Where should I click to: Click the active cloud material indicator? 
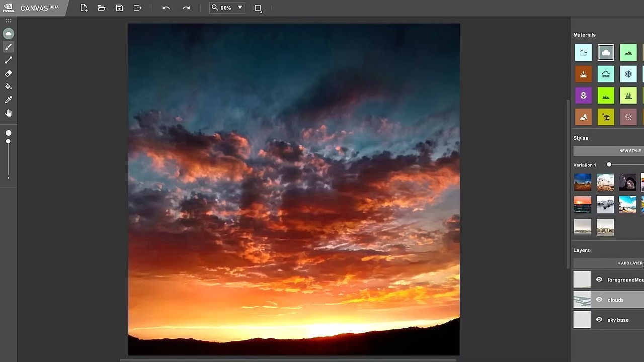coord(9,34)
